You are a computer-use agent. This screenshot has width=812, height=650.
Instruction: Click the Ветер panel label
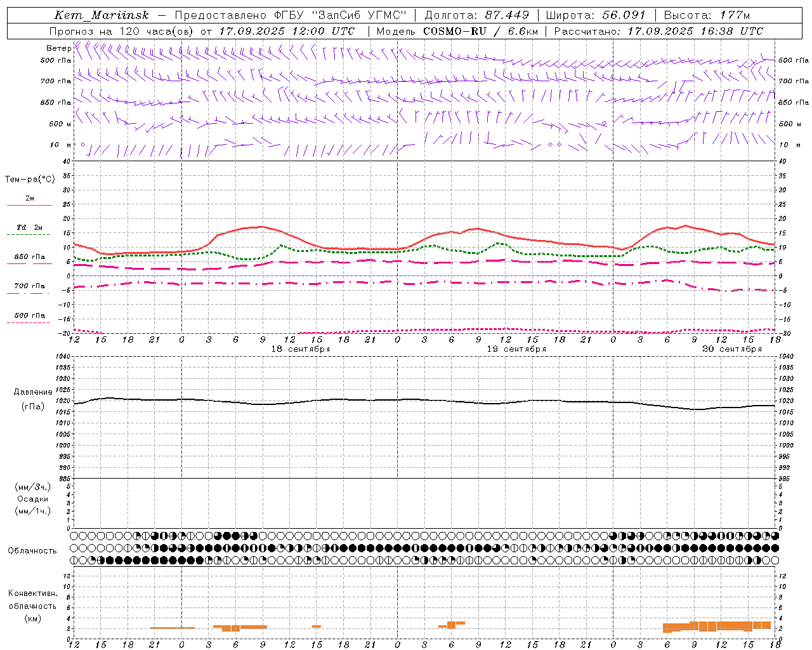click(58, 48)
